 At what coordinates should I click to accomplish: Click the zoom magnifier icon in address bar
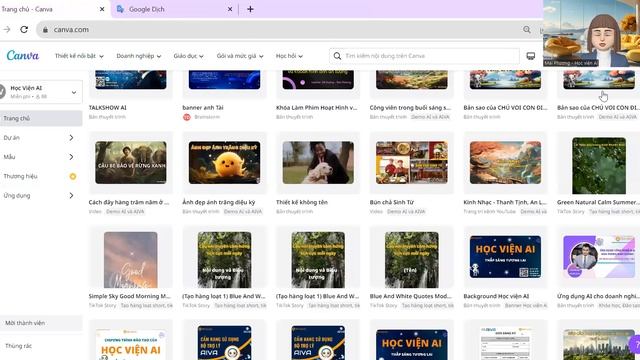[x=527, y=29]
